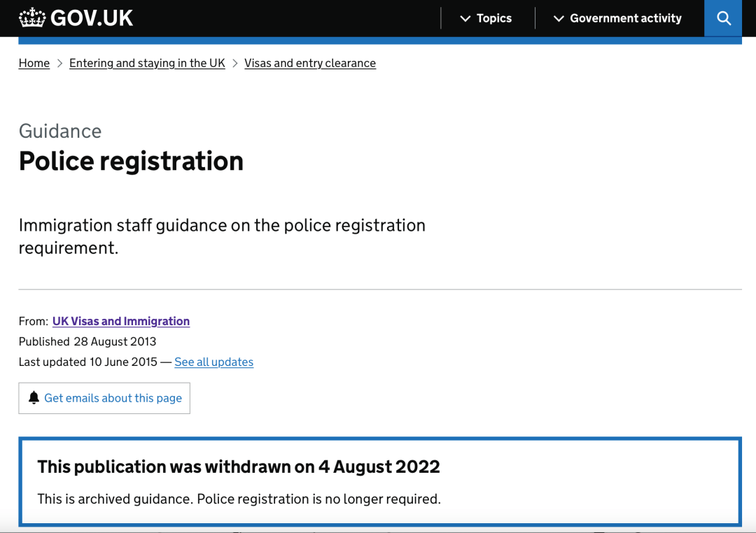The image size is (756, 533).
Task: Click See all updates link
Action: click(x=213, y=362)
